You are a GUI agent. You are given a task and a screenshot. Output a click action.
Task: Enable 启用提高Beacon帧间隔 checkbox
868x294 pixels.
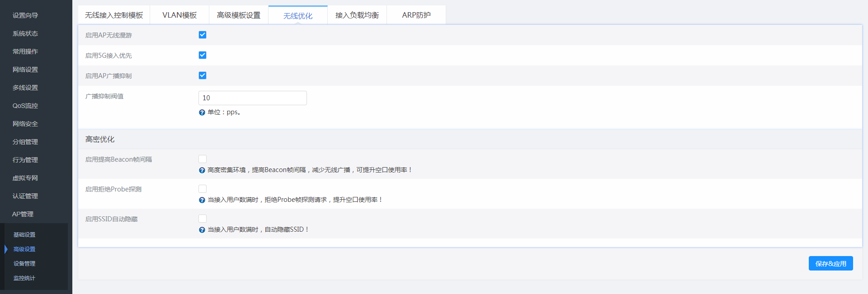point(203,159)
